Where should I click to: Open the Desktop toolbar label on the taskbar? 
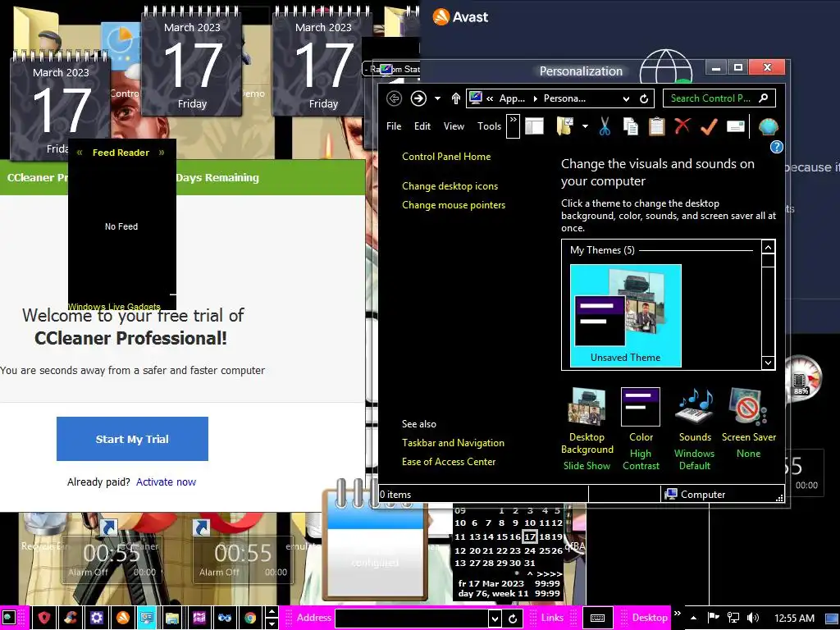[x=650, y=618]
